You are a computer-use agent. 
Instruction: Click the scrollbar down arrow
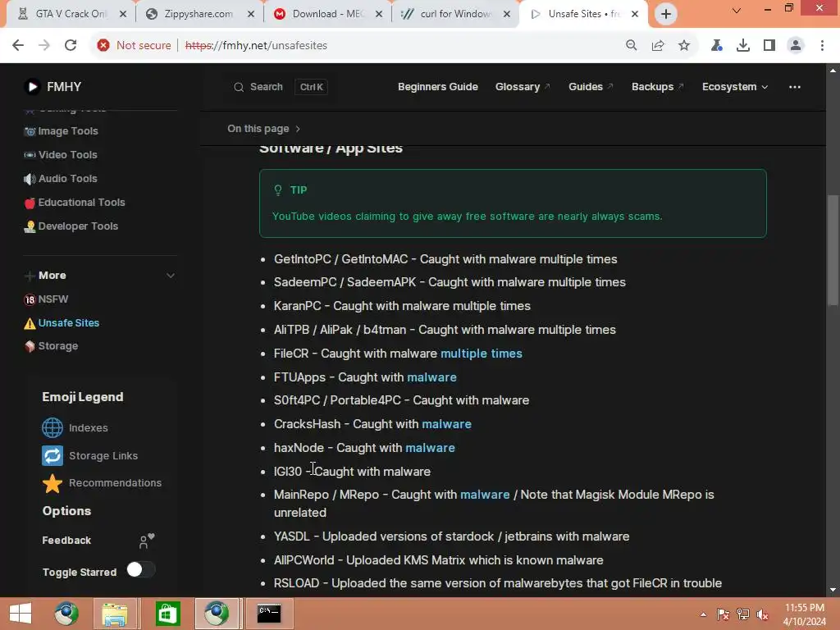coord(833,590)
